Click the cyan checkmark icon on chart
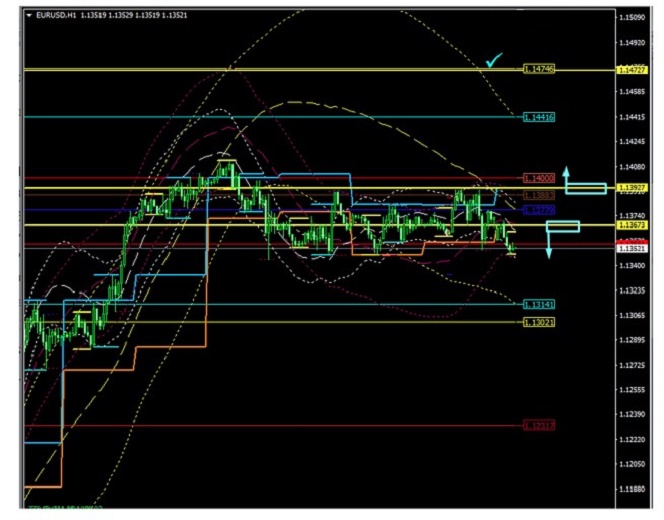 pos(492,62)
